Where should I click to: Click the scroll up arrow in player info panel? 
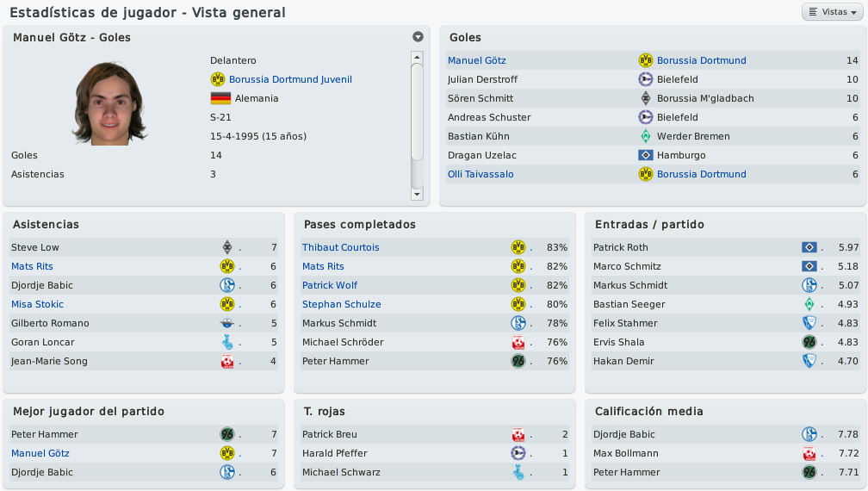click(418, 57)
